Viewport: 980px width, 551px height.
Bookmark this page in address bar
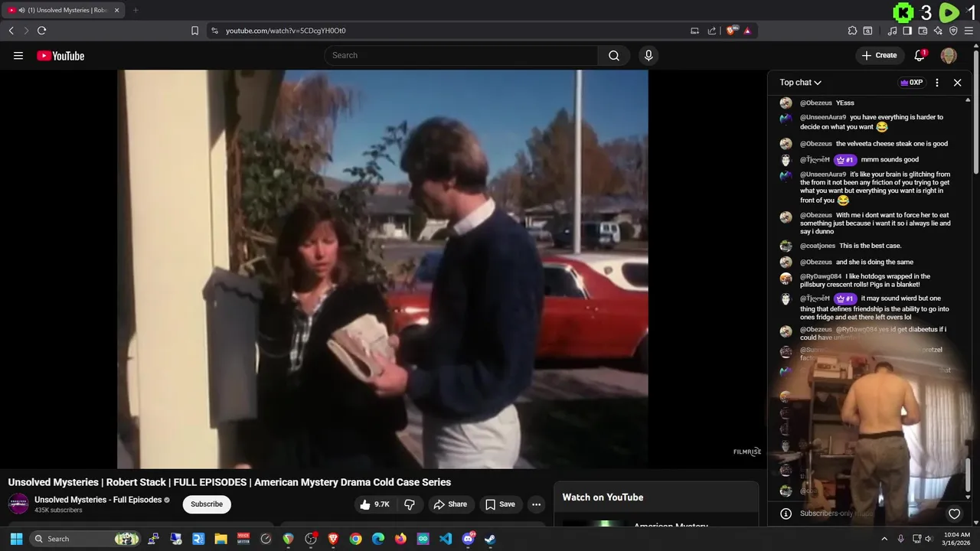(x=194, y=31)
